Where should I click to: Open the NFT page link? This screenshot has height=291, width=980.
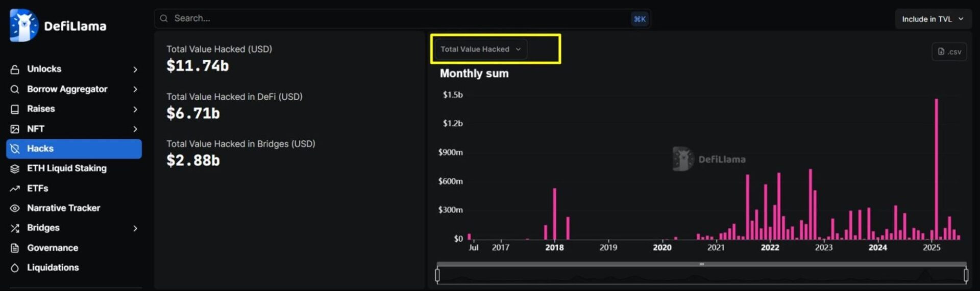pos(74,128)
